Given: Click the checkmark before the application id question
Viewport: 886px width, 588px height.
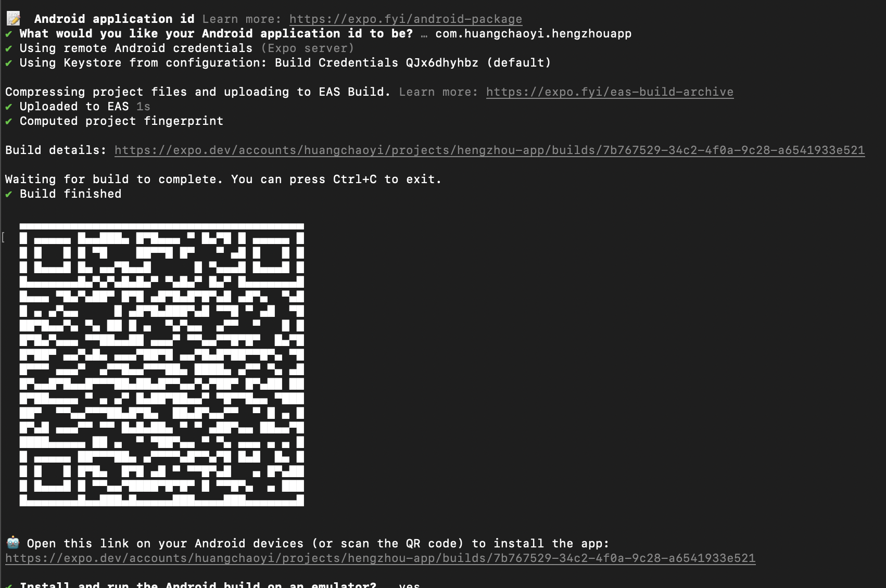Looking at the screenshot, I should pyautogui.click(x=9, y=34).
